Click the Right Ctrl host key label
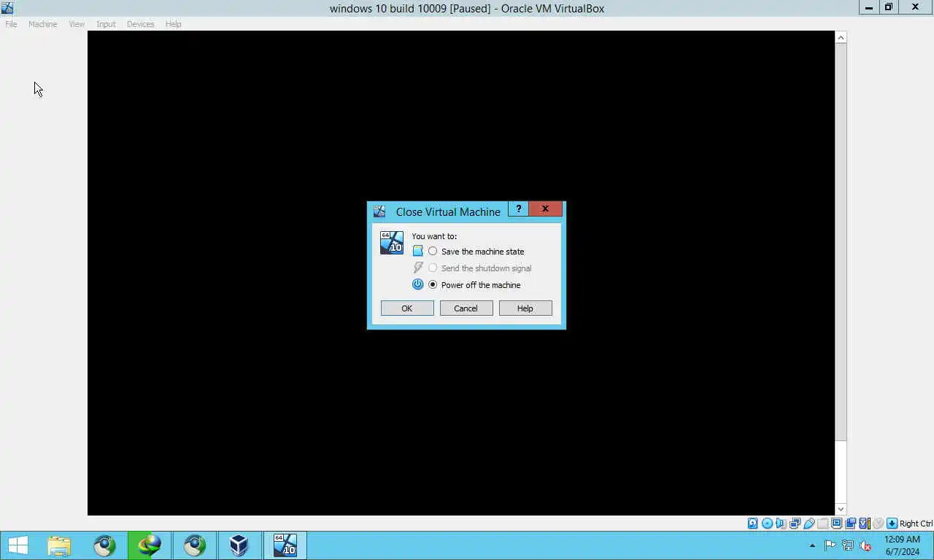Viewport: 934px width, 560px height. coord(916,524)
